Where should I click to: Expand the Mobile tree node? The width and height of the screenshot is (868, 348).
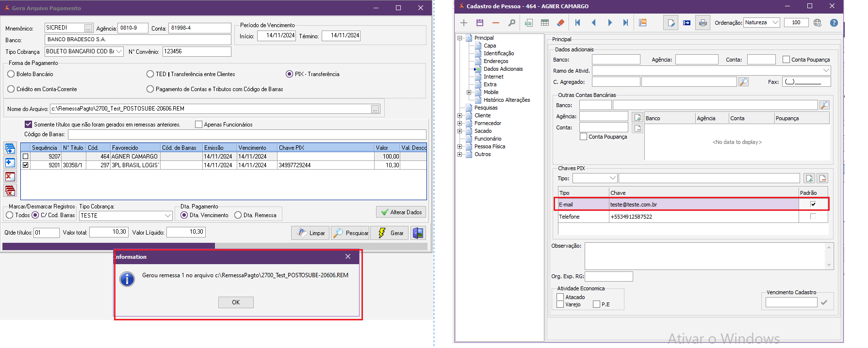[x=469, y=92]
